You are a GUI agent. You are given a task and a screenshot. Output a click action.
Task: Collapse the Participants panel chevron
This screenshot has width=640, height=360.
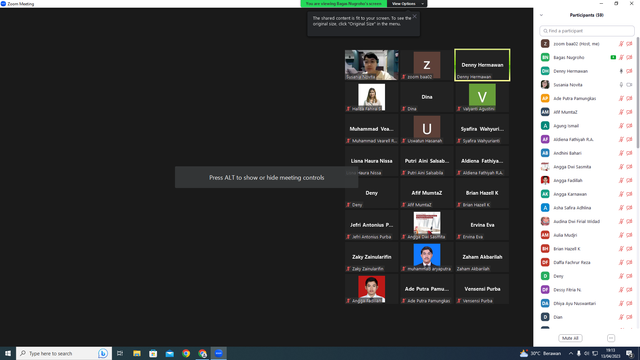coord(541,15)
